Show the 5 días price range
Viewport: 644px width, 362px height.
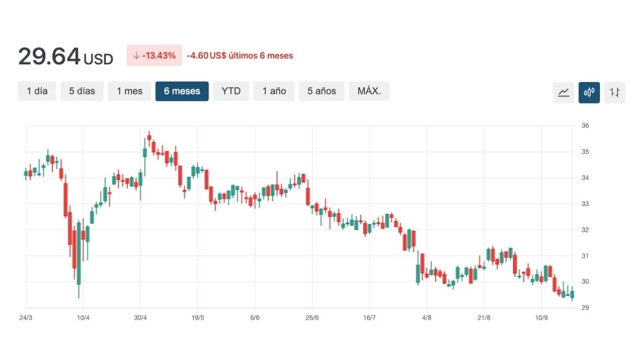[82, 91]
